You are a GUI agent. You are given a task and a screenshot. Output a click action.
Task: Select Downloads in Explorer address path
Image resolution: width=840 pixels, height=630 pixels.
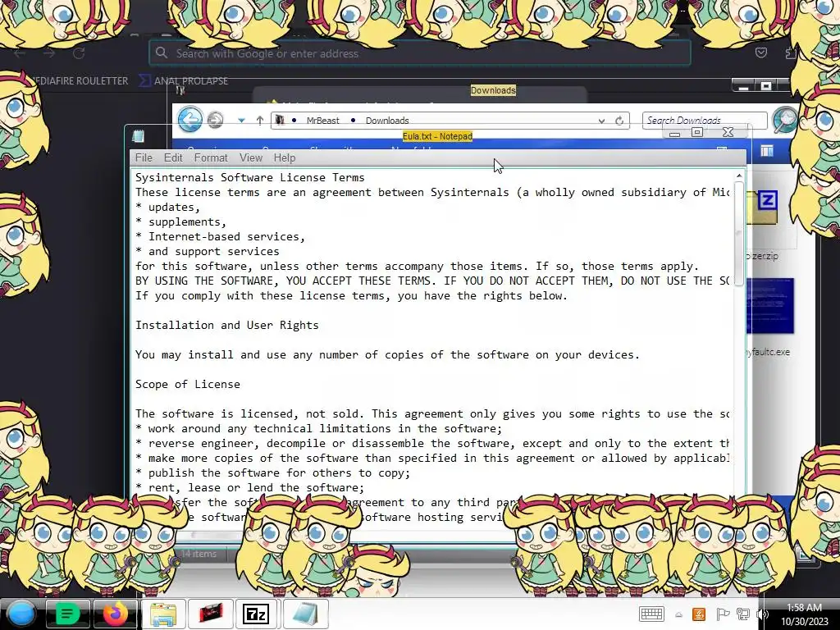tap(387, 121)
